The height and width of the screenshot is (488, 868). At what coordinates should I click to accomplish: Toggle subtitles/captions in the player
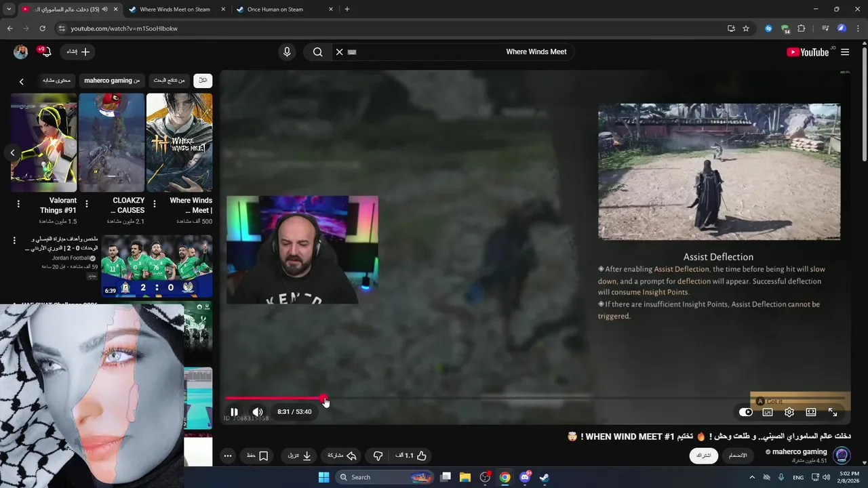[x=768, y=412]
